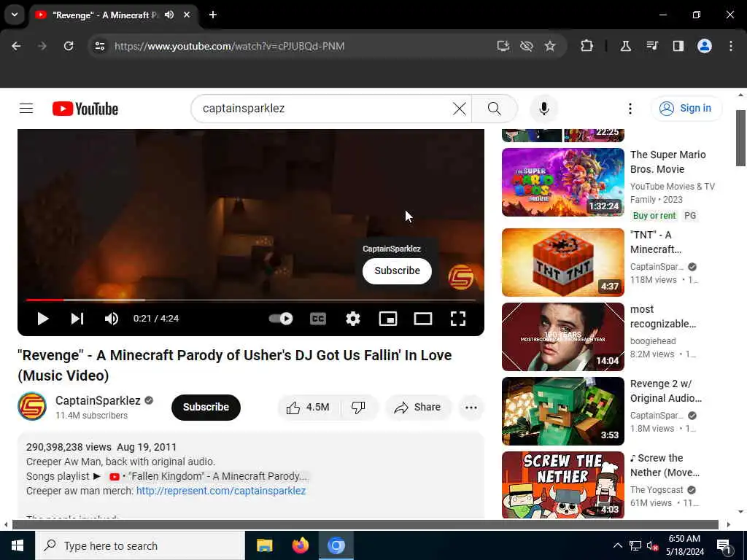Viewport: 747px width, 560px height.
Task: Click the CaptainSparklez watermark logo on video
Action: [461, 276]
